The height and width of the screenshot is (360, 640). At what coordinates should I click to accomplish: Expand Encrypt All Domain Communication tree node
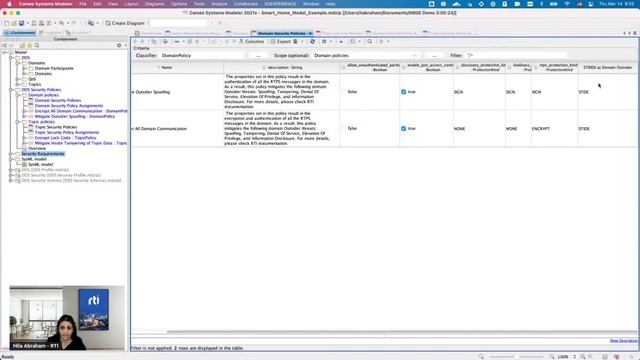point(24,111)
